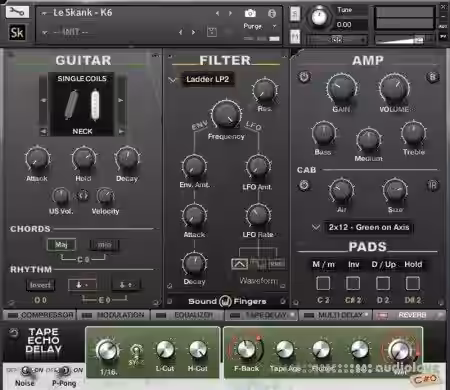Toggle the D / Up pad above D 2
The width and height of the screenshot is (450, 390).
coord(383,283)
